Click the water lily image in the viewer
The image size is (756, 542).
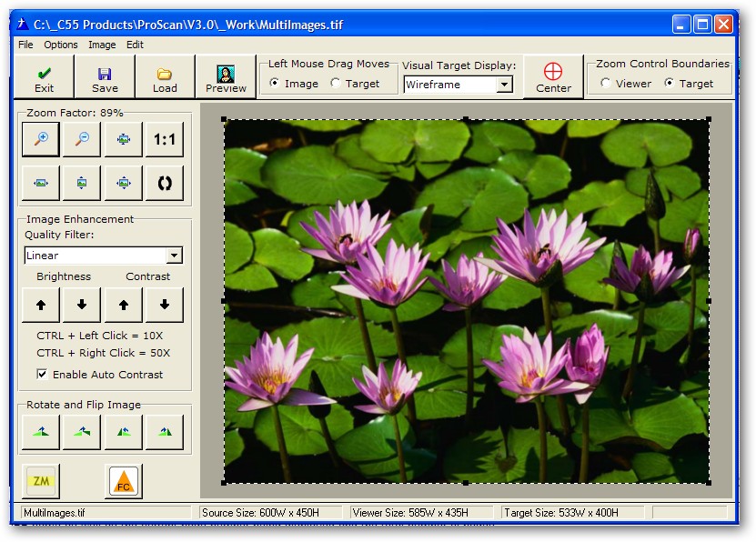(x=467, y=301)
